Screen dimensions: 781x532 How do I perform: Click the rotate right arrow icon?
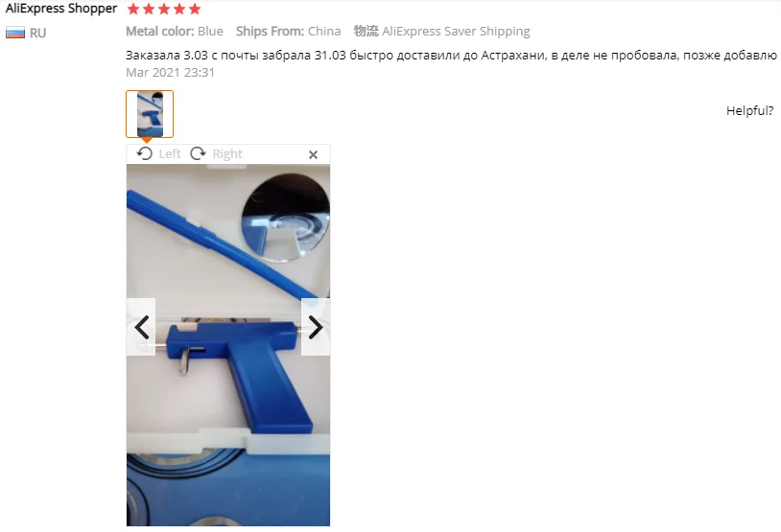click(198, 153)
